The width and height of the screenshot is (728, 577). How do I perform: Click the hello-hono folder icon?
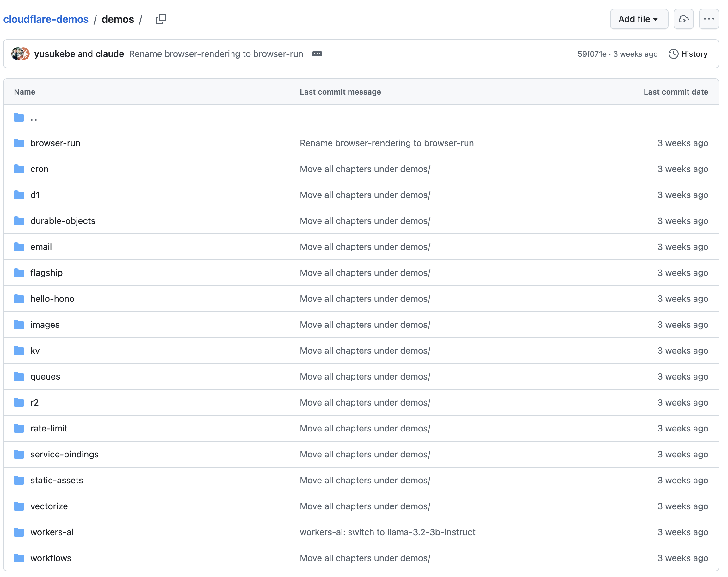point(19,299)
